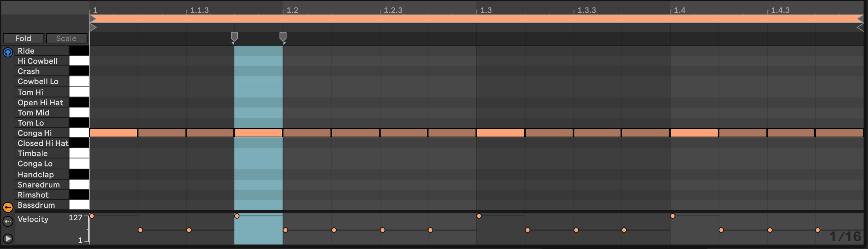Toggle the blue headphone MIDI preview icon
868x249 pixels.
7,53
